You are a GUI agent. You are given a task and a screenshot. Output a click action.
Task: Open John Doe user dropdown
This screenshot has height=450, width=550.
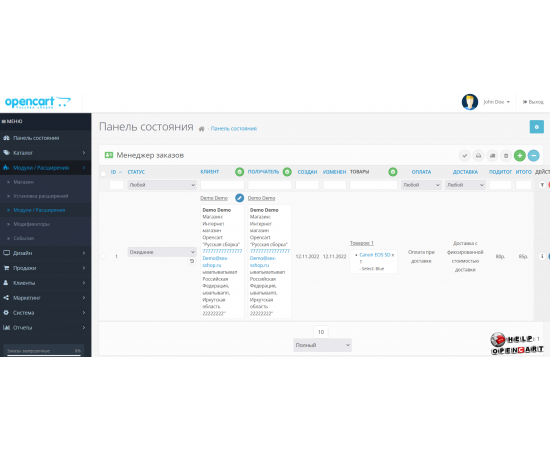tap(496, 102)
